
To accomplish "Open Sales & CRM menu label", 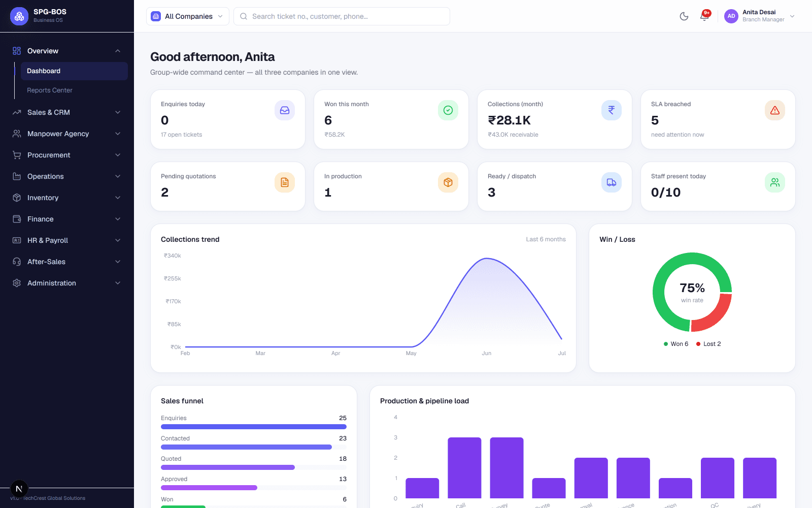I will 49,112.
